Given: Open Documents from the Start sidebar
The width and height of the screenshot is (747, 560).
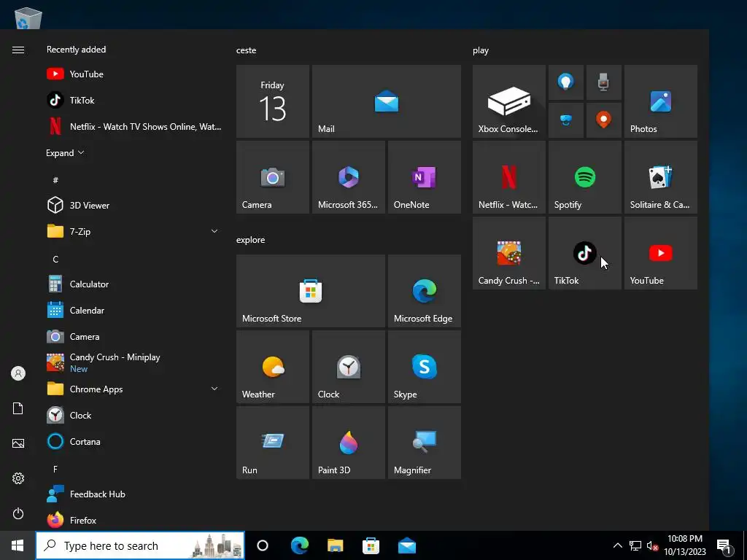Looking at the screenshot, I should (x=18, y=408).
